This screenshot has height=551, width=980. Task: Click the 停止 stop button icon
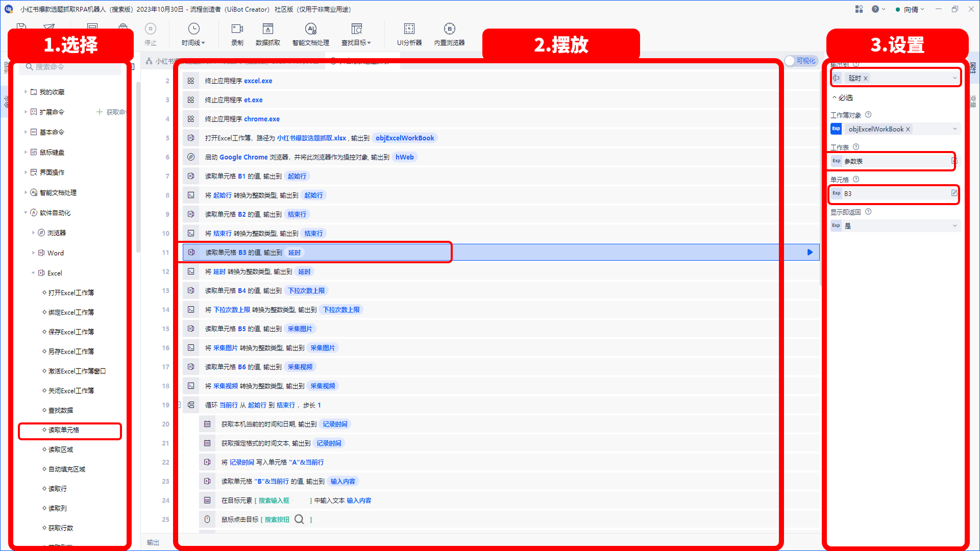(x=151, y=29)
